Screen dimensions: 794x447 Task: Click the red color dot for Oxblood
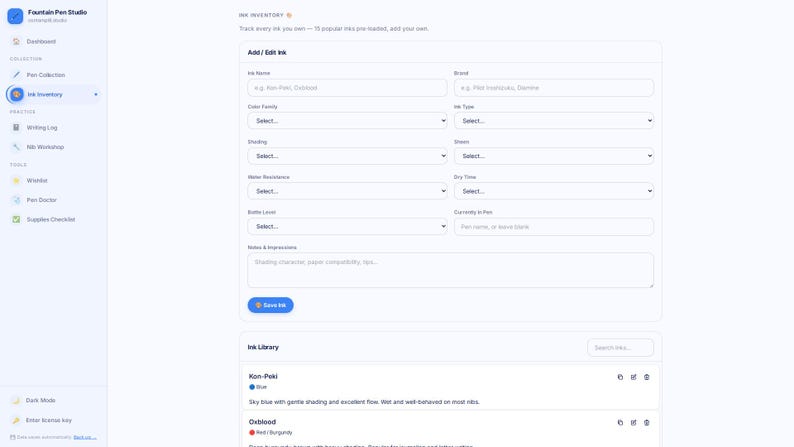[x=252, y=433]
